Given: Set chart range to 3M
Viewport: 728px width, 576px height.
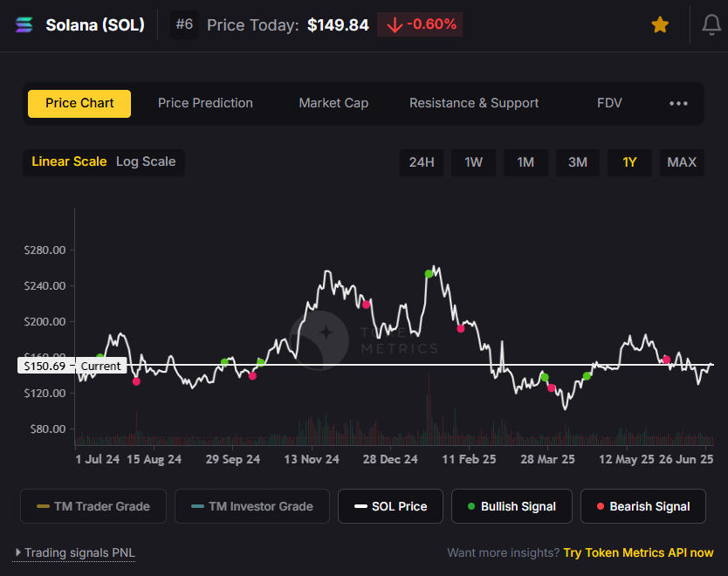Looking at the screenshot, I should click(578, 162).
